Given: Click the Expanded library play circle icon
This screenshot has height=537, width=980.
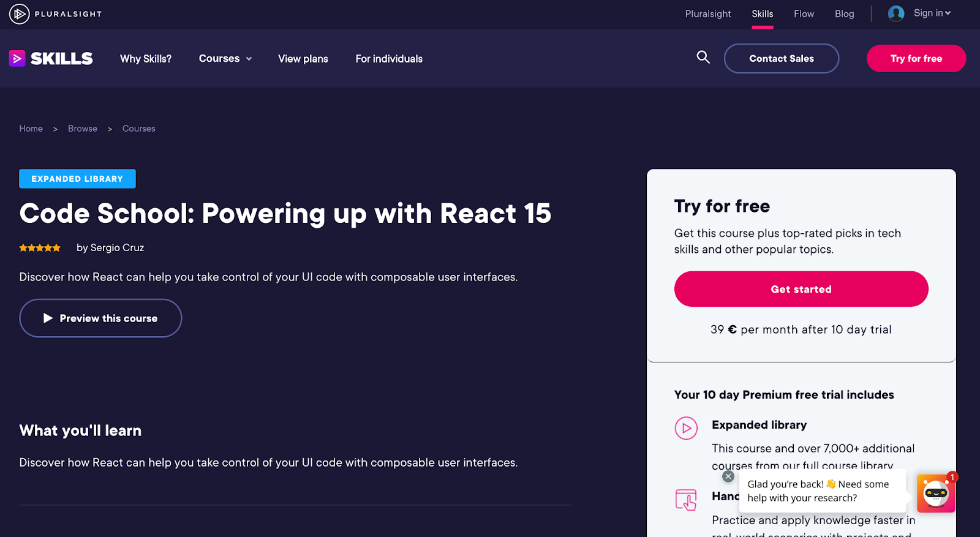Looking at the screenshot, I should pyautogui.click(x=686, y=428).
